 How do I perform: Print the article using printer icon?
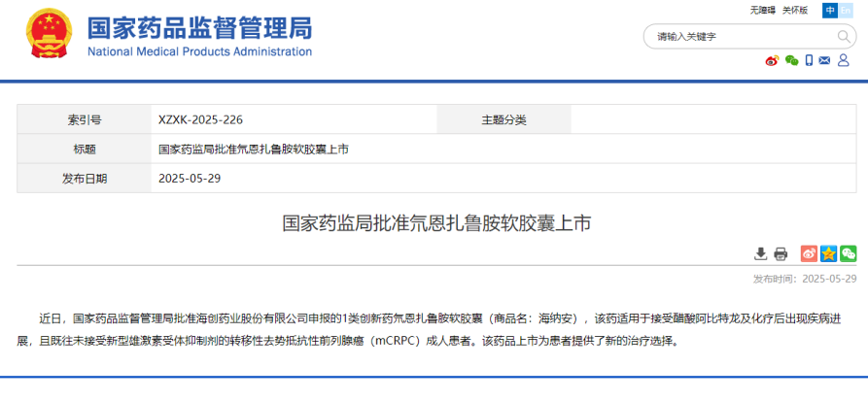click(x=781, y=254)
